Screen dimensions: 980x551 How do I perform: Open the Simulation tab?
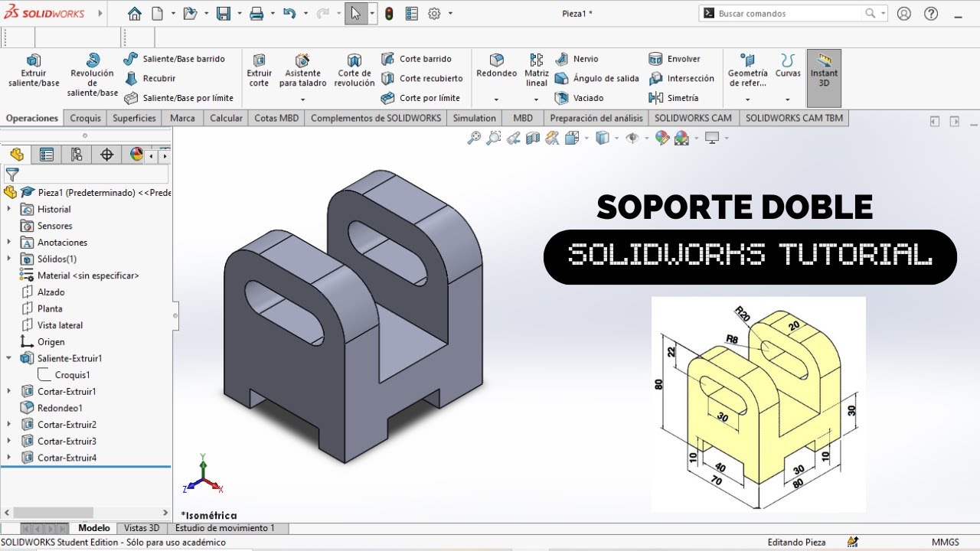474,118
